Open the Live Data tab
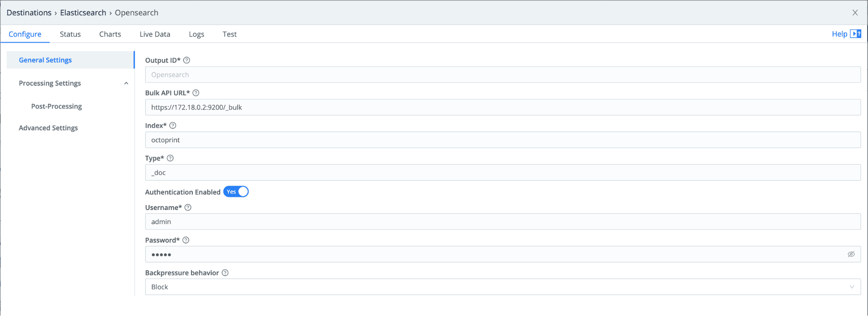 (155, 34)
